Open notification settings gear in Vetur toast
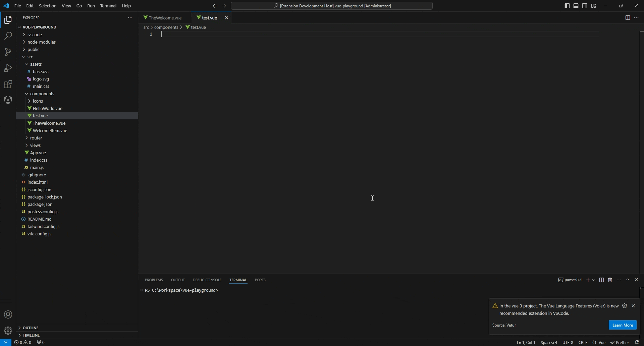 [625, 306]
